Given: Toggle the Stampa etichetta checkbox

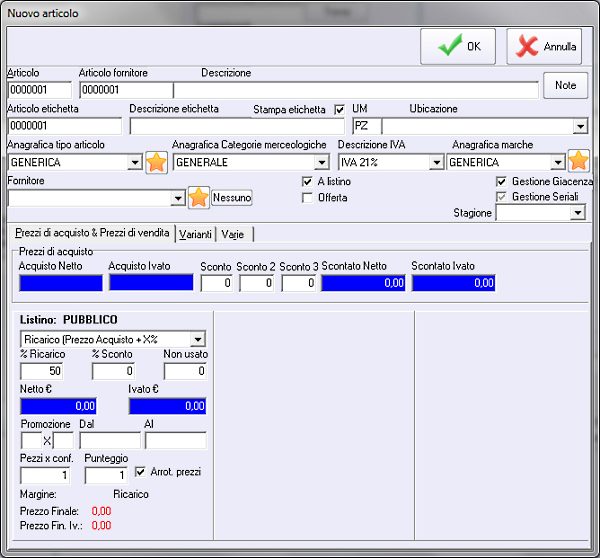Looking at the screenshot, I should [x=340, y=109].
